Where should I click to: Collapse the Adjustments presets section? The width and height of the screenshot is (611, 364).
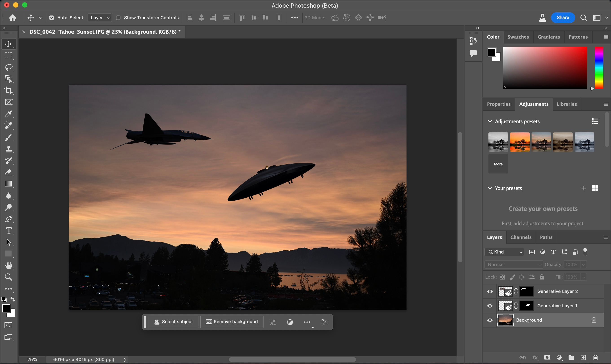tap(490, 121)
